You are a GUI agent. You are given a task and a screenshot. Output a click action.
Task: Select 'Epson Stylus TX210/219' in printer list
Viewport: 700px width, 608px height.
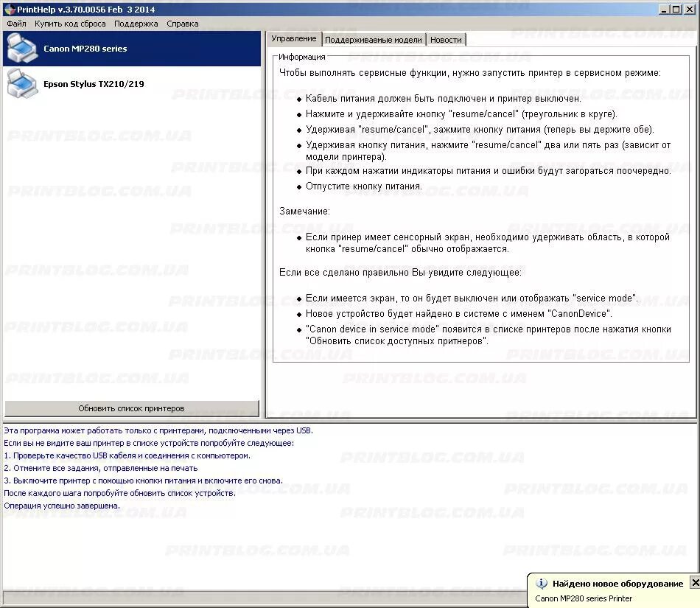point(132,84)
